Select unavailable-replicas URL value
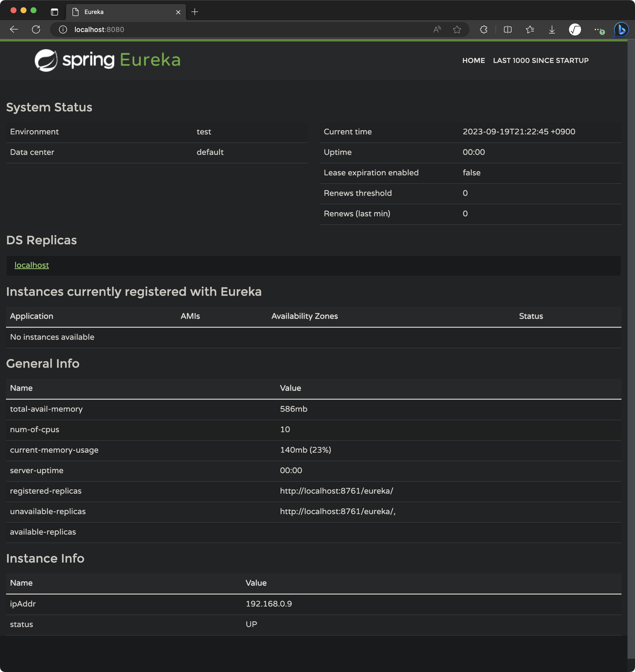Image resolution: width=635 pixels, height=672 pixels. point(337,511)
